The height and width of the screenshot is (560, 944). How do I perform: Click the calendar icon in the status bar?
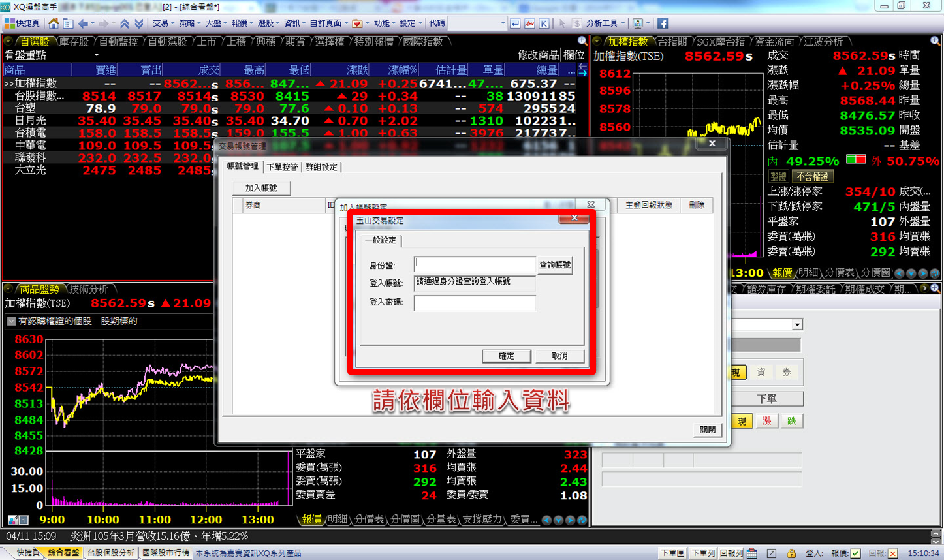[752, 553]
